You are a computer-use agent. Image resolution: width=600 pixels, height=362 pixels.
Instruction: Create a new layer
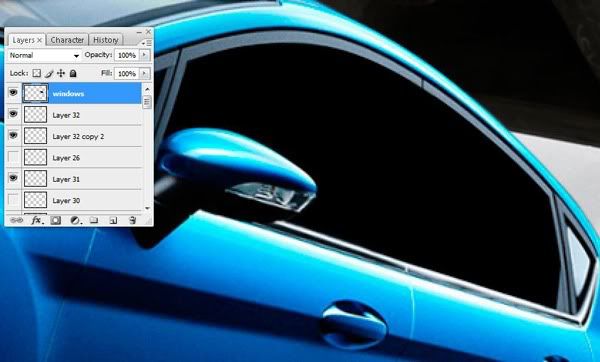(x=113, y=220)
